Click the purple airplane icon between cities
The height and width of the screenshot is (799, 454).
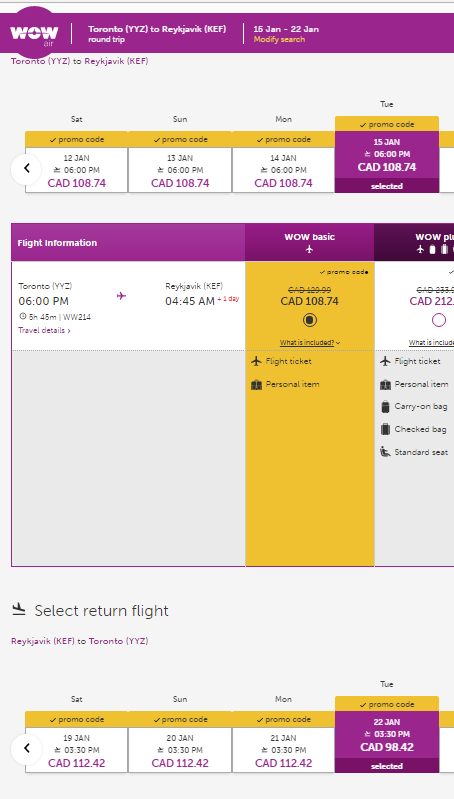tap(121, 296)
